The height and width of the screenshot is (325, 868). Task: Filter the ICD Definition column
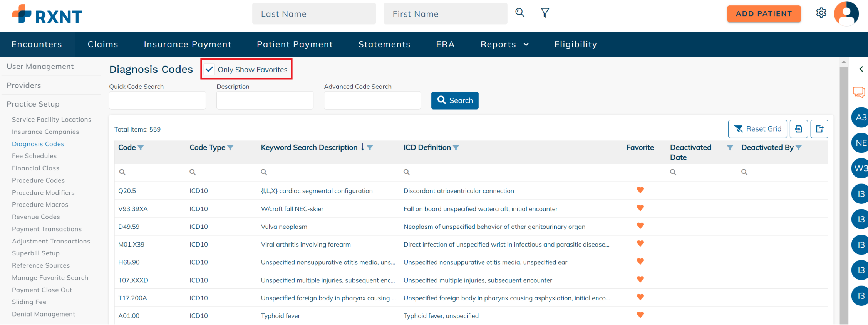456,148
